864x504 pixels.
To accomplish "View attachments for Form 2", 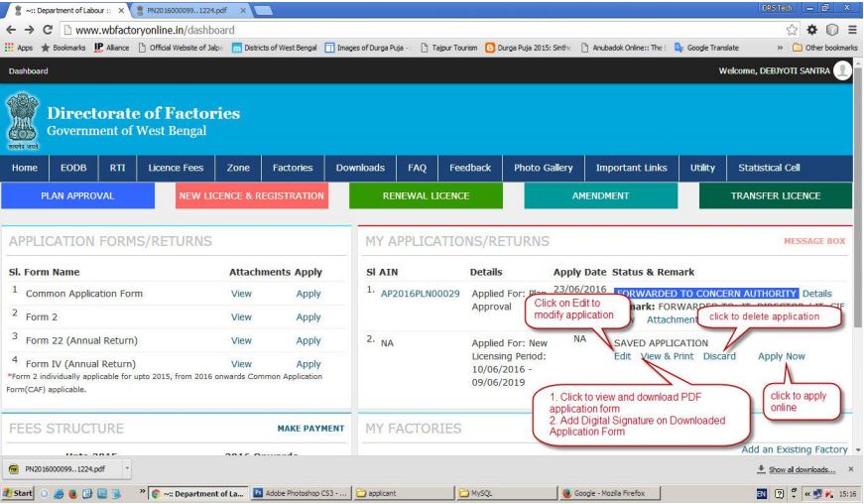I will [x=241, y=317].
